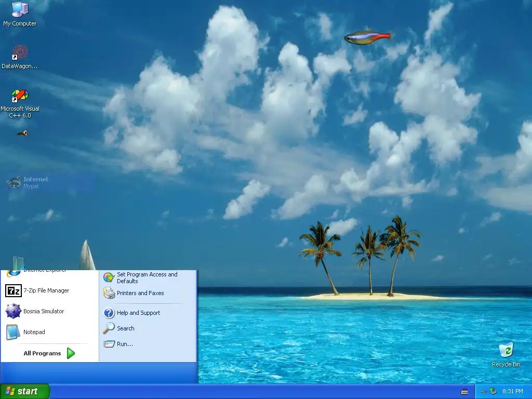Screen dimensions: 532x399
Task: Open Set Program Access and Defaults
Action: [x=148, y=277]
